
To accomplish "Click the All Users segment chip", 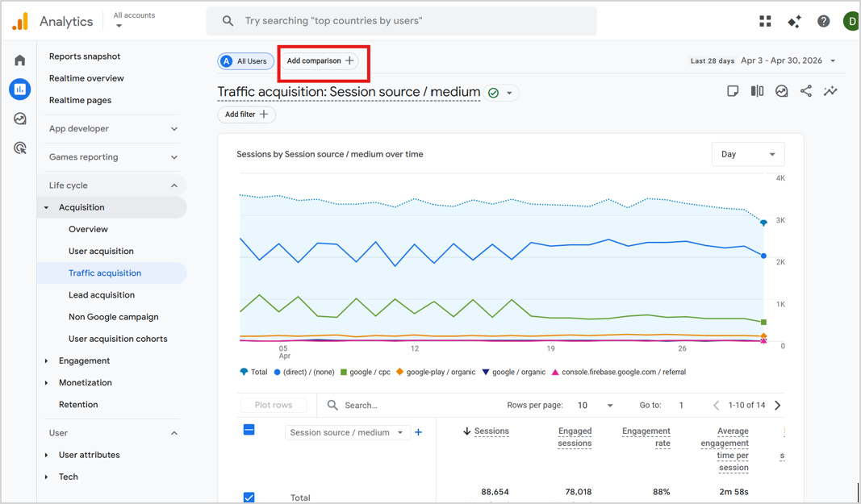I will pyautogui.click(x=245, y=61).
